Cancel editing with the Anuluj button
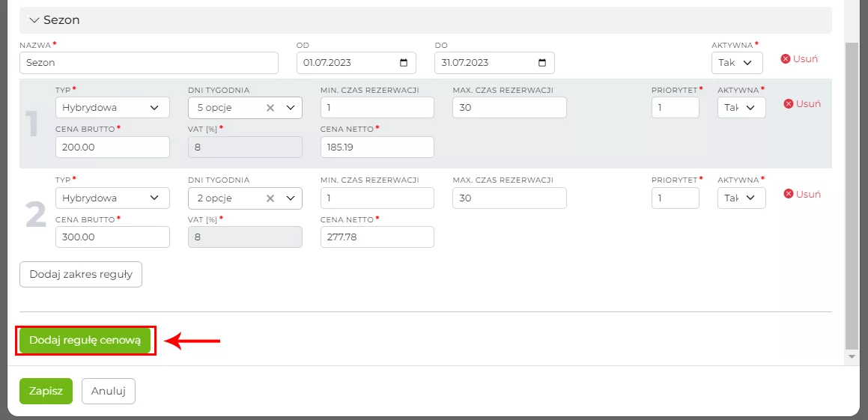 (x=109, y=391)
